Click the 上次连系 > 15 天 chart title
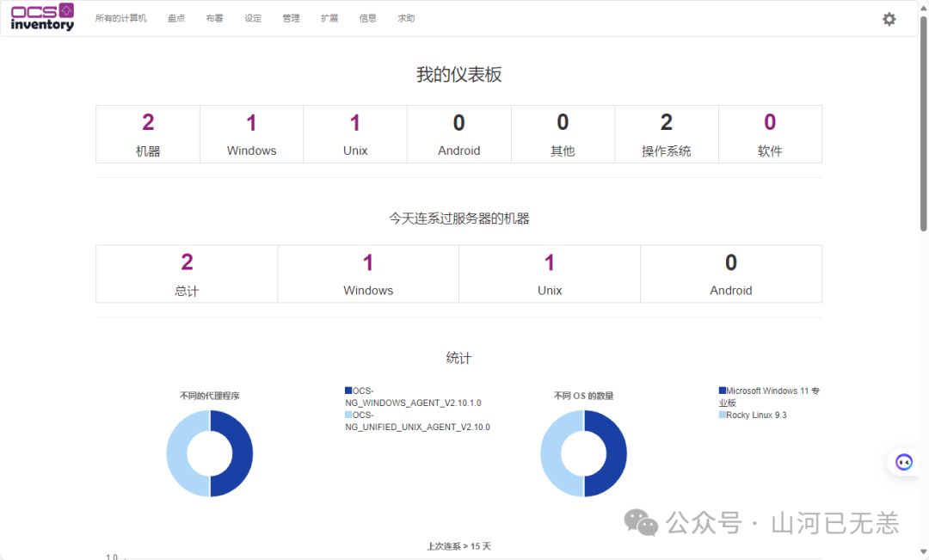Image resolution: width=929 pixels, height=560 pixels. 459,546
